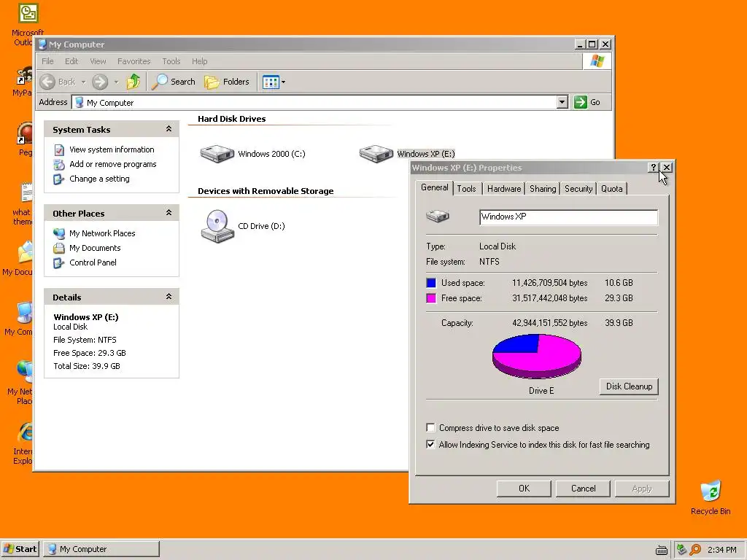Click My Computer taskbar button
The image size is (747, 560).
tap(101, 549)
